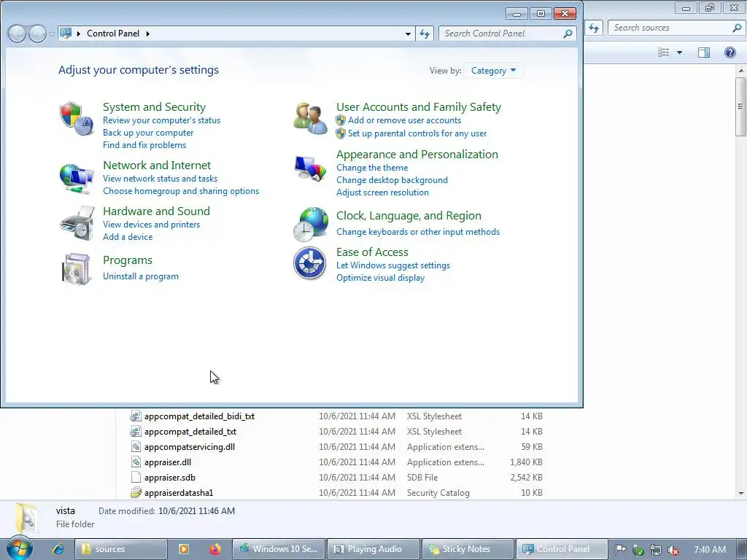Switch to Sticky Notes taskbar window
Viewport: 747px width, 560px height.
[x=468, y=549]
